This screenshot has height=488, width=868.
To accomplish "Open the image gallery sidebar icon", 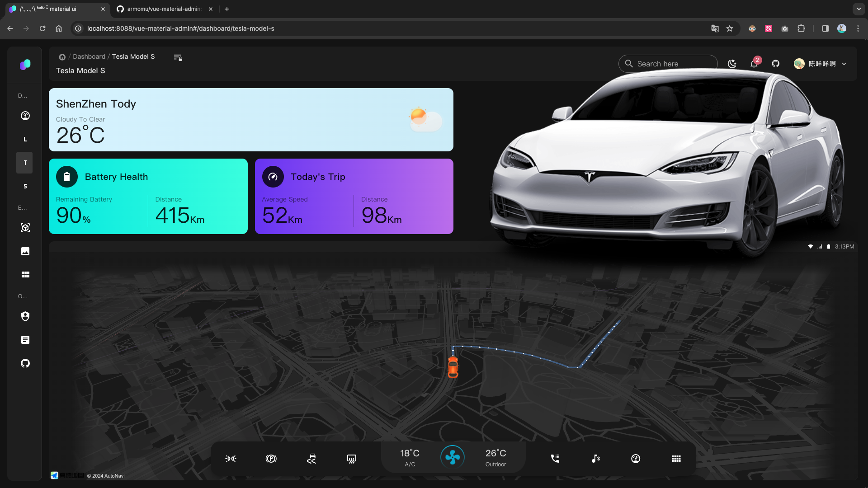I will 25,251.
